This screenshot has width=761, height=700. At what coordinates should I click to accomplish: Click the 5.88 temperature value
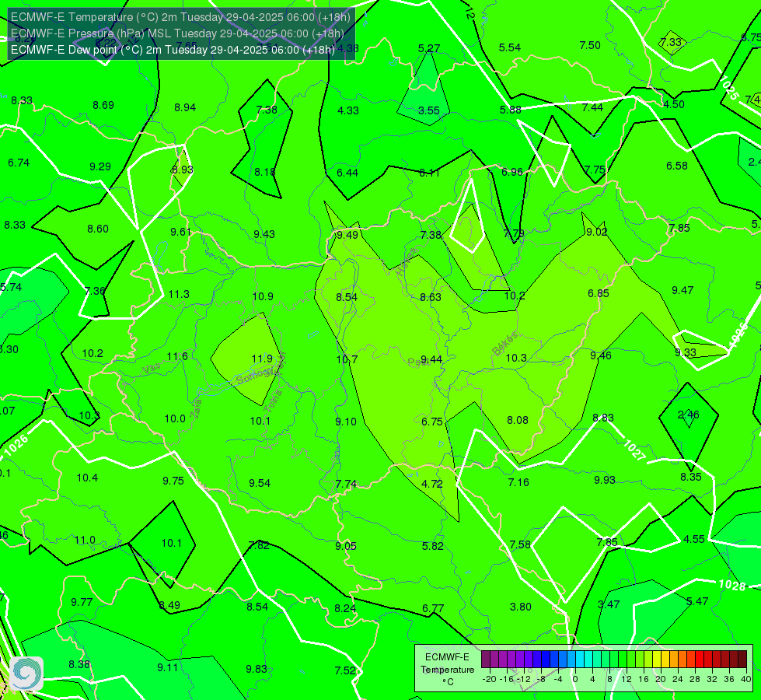pos(510,110)
